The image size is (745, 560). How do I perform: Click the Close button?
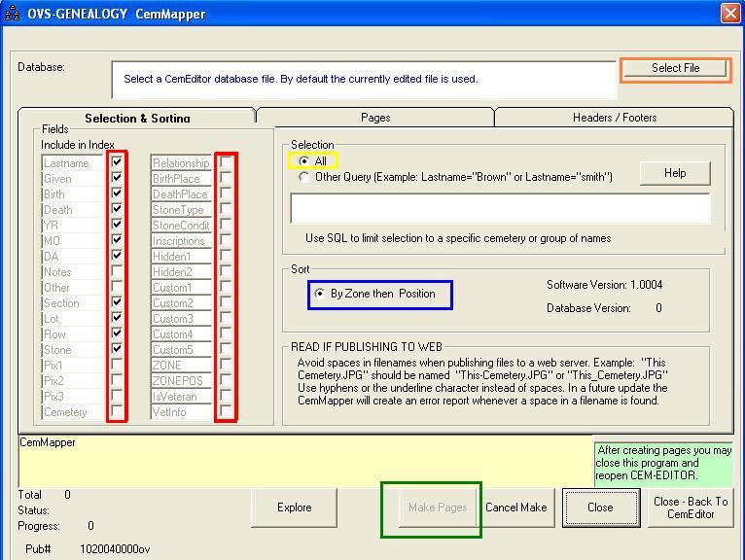click(600, 507)
